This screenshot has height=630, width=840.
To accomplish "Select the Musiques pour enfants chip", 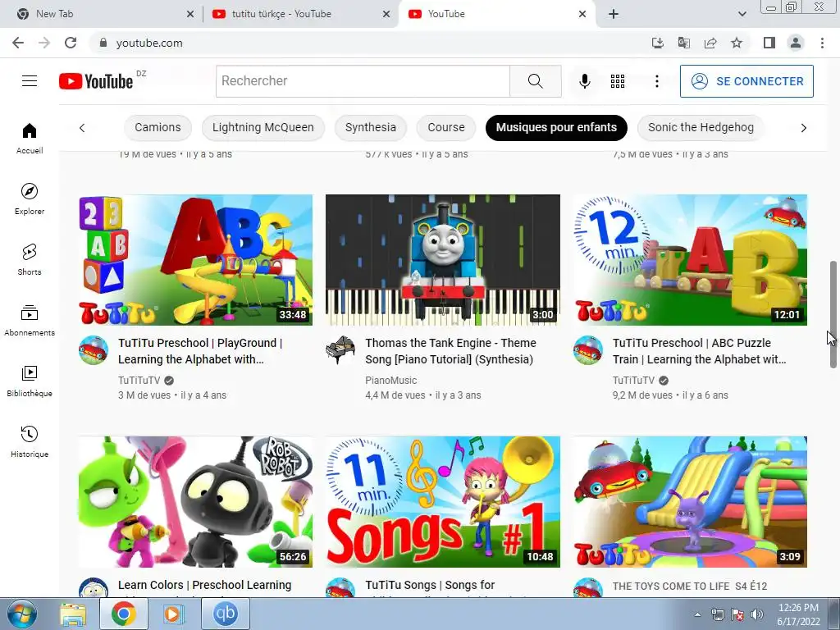I will tap(557, 127).
